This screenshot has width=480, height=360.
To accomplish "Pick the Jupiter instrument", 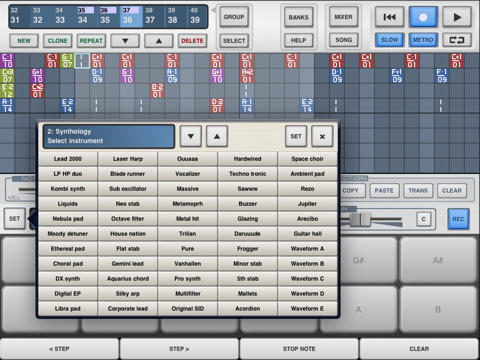I will tap(307, 204).
